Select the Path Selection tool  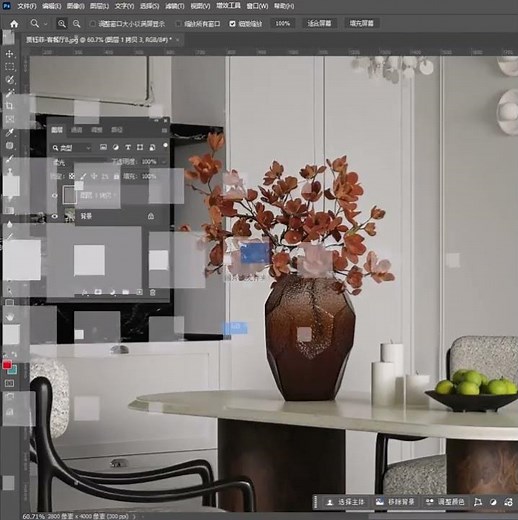[10, 291]
